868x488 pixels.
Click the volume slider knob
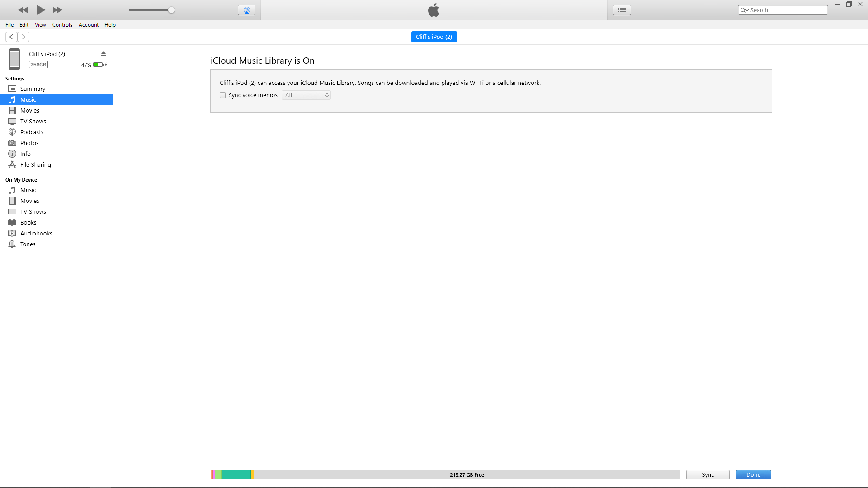(x=171, y=10)
